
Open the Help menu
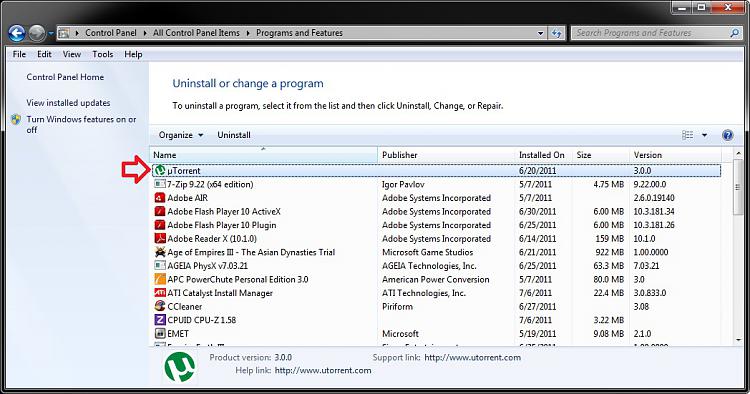[x=133, y=54]
